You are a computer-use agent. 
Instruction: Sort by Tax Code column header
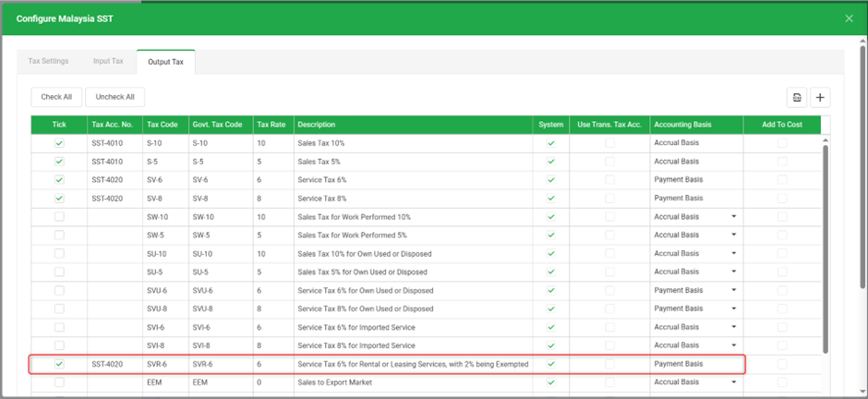[x=165, y=125]
